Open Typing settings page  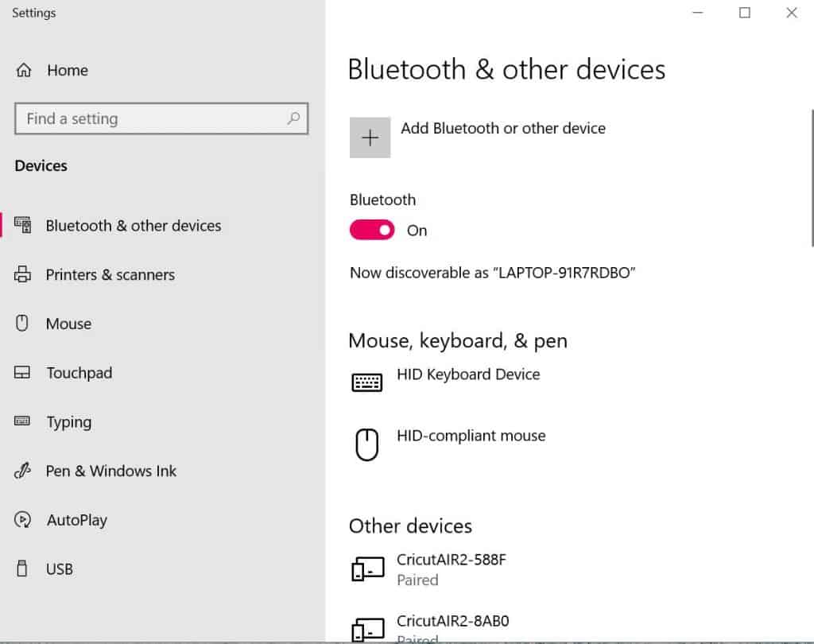click(68, 422)
